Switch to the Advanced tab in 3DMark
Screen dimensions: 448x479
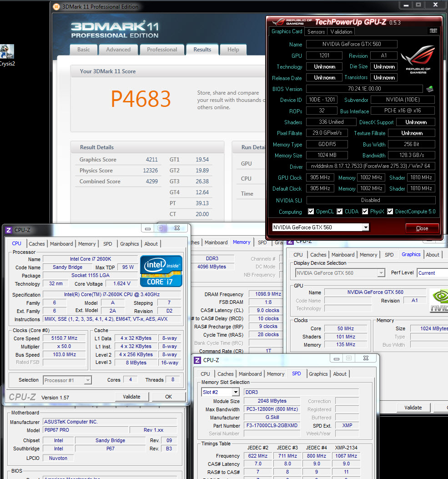point(118,50)
